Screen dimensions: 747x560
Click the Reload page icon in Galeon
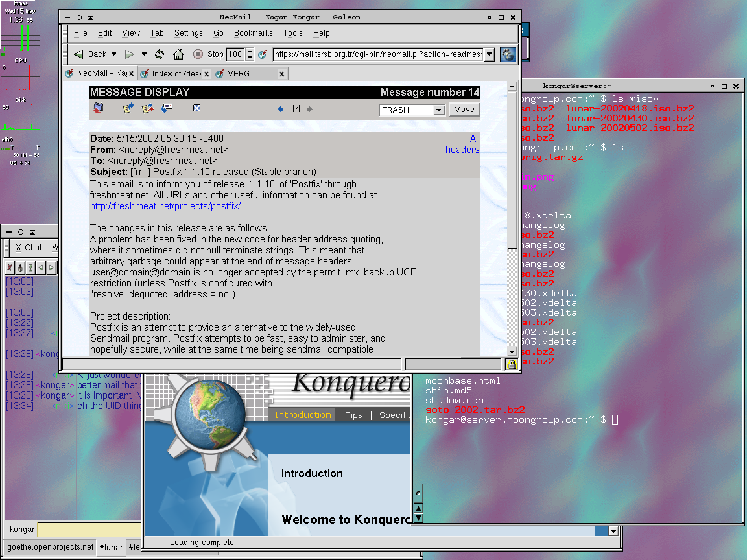[160, 54]
